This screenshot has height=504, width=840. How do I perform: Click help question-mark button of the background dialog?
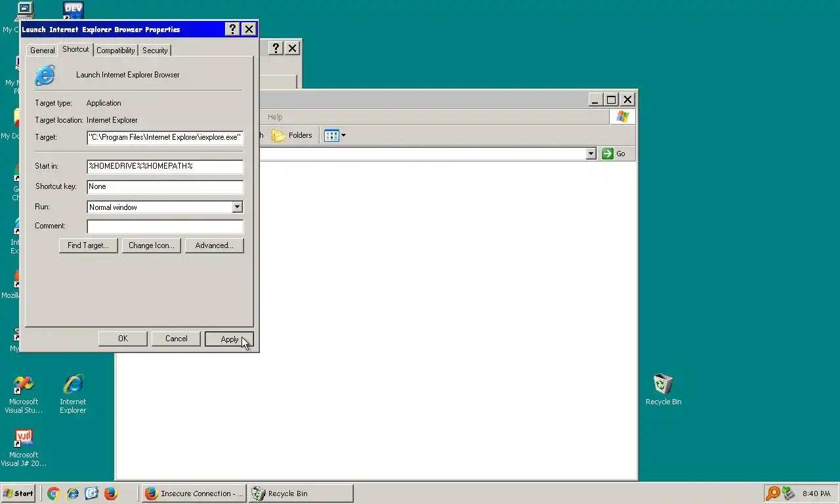coord(276,48)
